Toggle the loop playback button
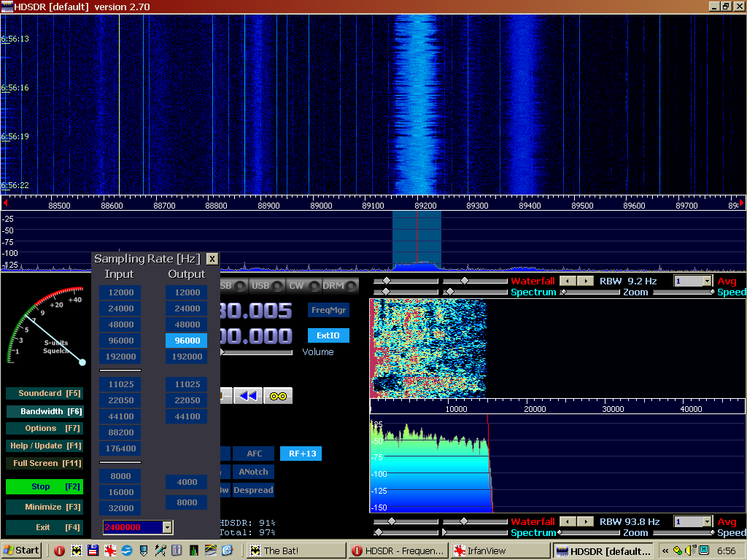Screen dimensions: 747x560 click(278, 396)
